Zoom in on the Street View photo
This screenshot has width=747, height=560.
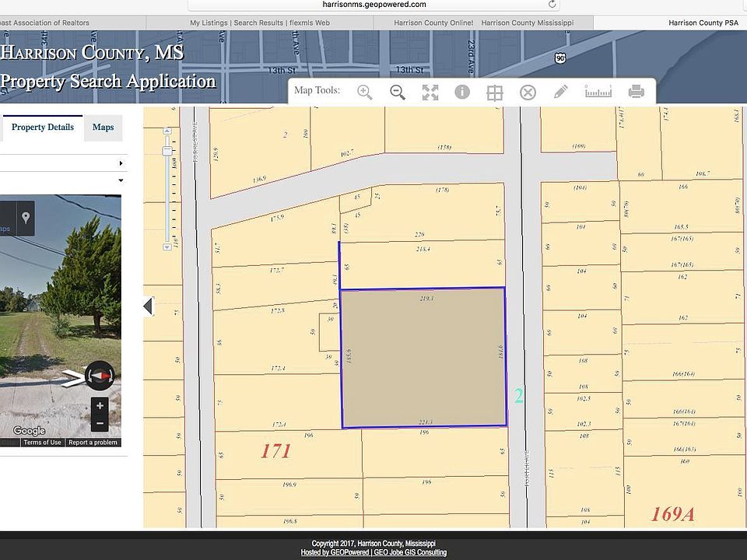100,406
